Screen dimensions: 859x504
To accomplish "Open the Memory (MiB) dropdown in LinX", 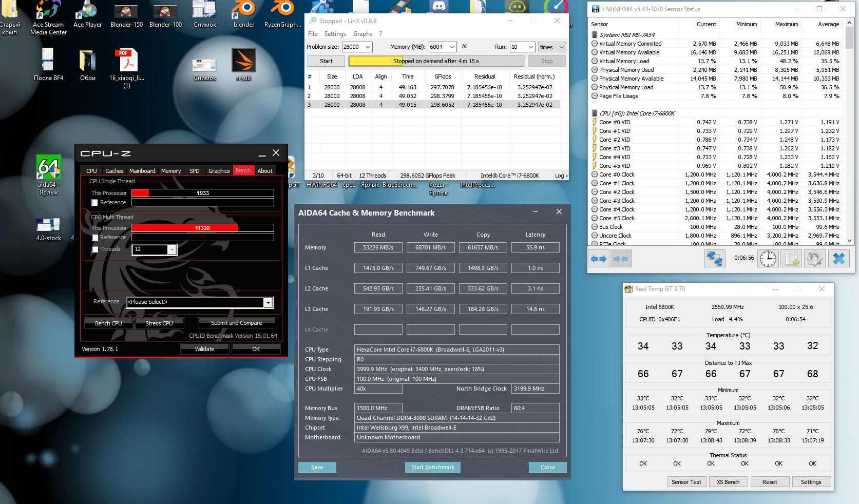I will coord(452,47).
